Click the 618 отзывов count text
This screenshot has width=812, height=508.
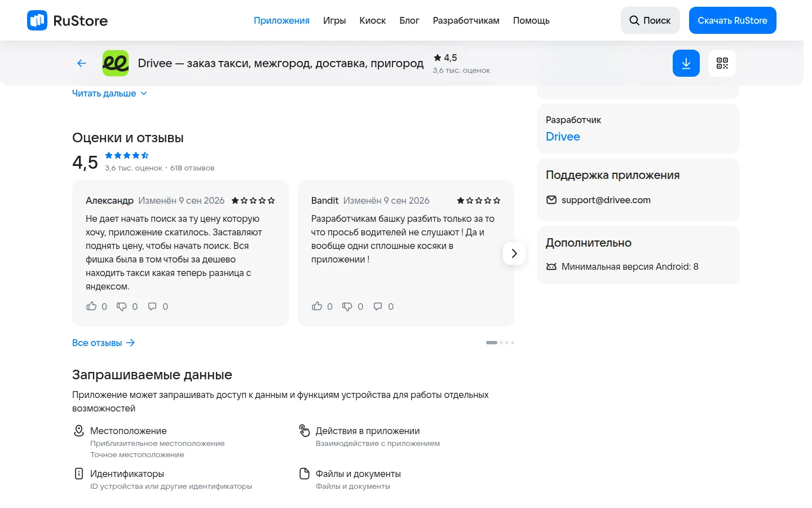pos(192,168)
